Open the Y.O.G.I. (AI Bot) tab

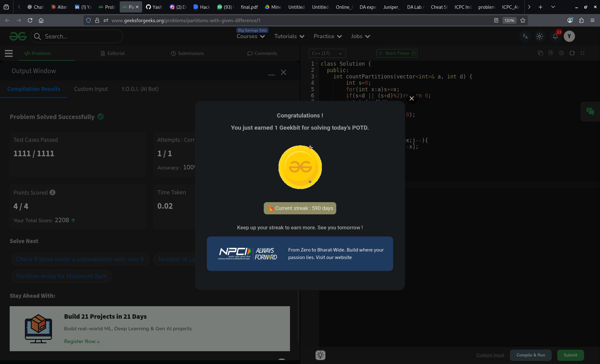point(140,89)
